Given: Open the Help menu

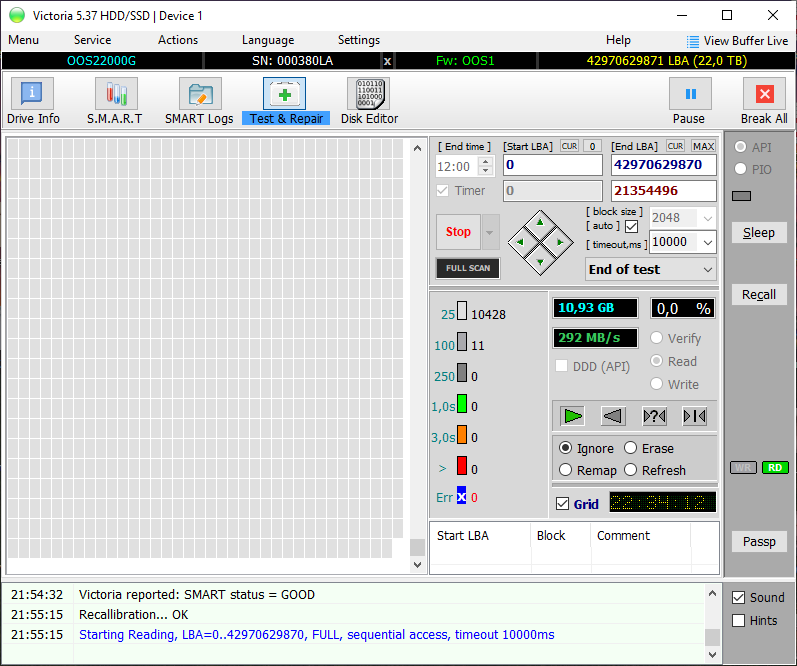Looking at the screenshot, I should [618, 40].
